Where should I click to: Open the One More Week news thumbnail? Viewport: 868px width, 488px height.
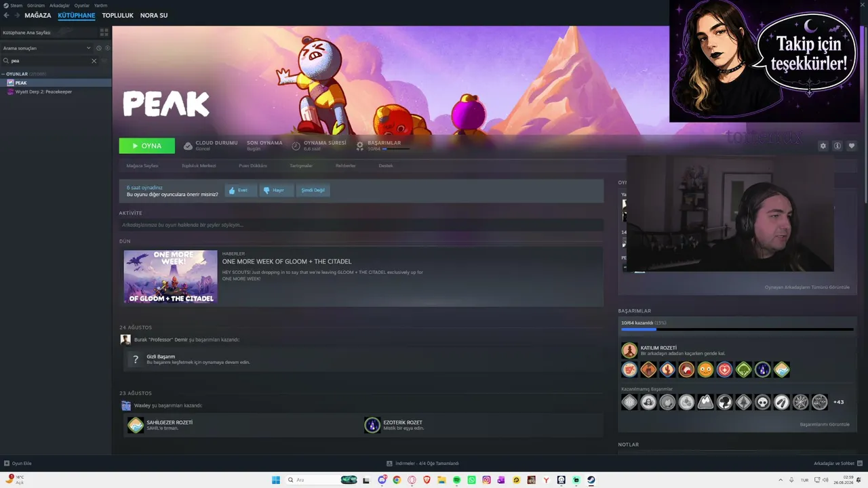click(170, 277)
